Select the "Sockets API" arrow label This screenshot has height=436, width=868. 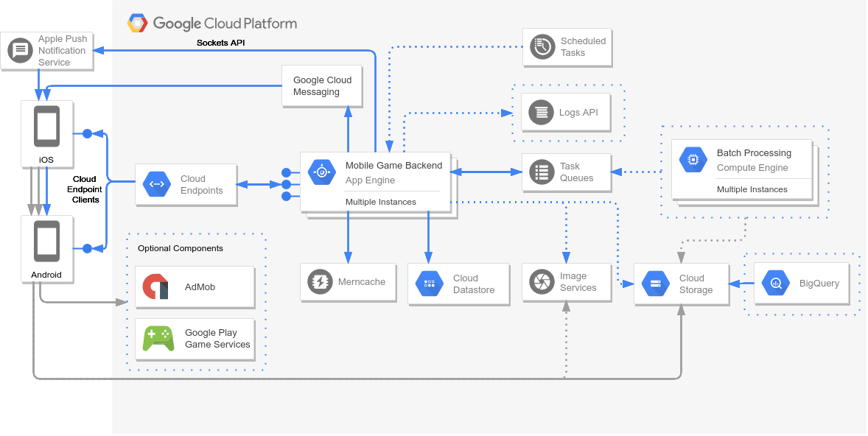pyautogui.click(x=221, y=42)
